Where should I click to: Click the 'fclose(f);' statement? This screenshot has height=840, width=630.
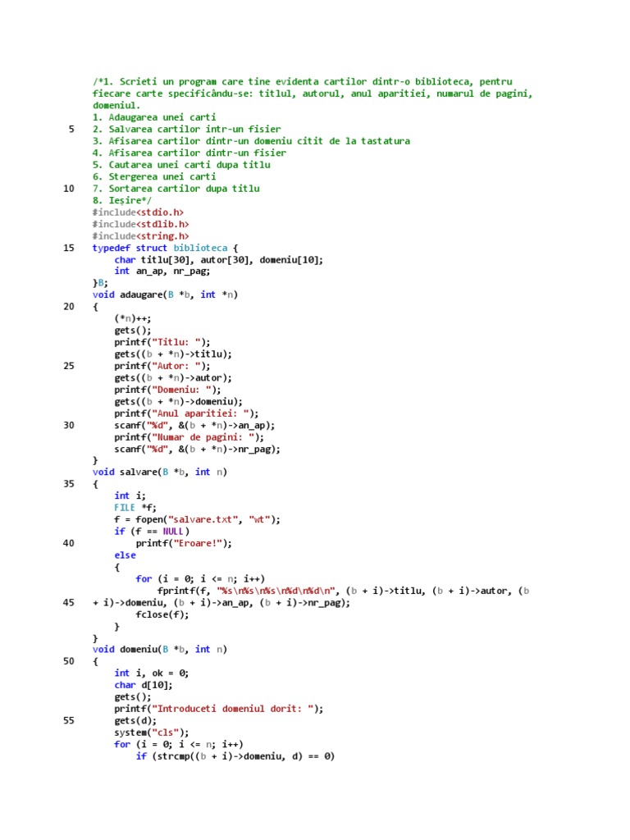coord(162,614)
